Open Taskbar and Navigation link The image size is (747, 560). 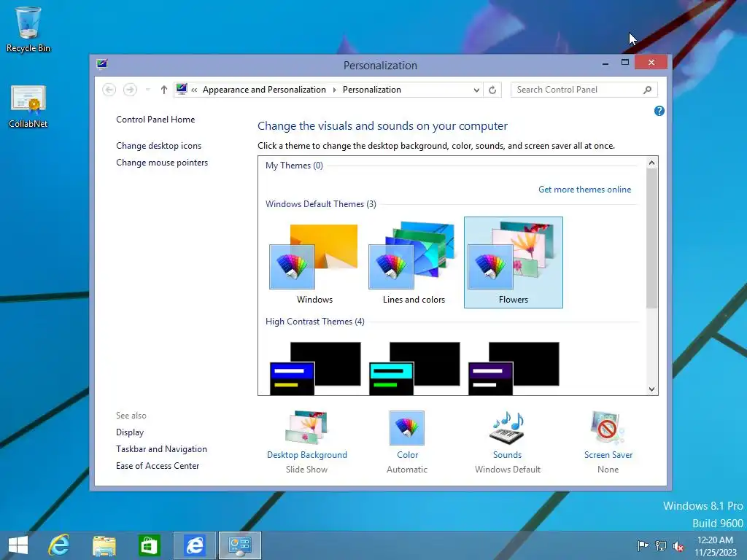click(161, 449)
